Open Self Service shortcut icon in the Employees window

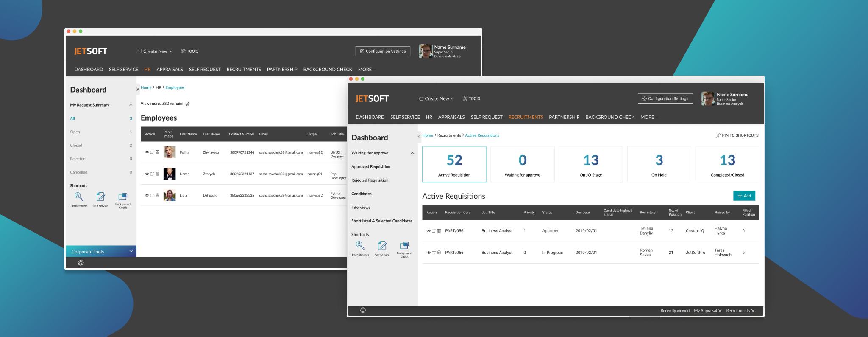pos(100,197)
